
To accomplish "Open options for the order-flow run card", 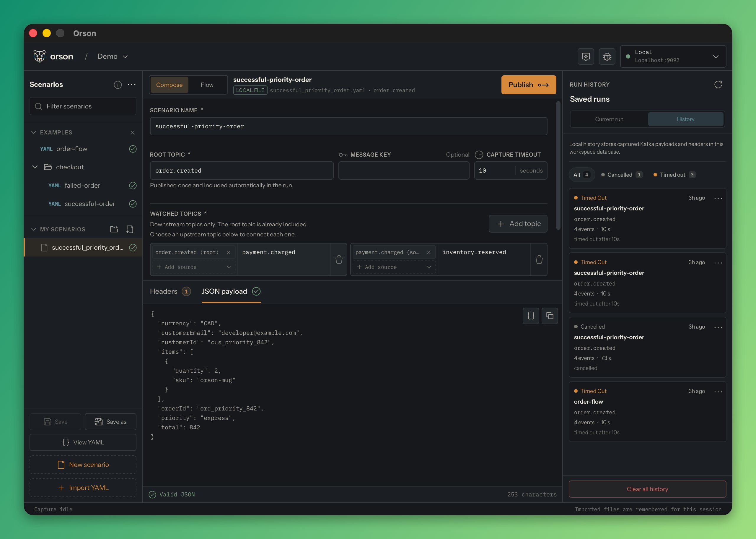I will tap(718, 392).
